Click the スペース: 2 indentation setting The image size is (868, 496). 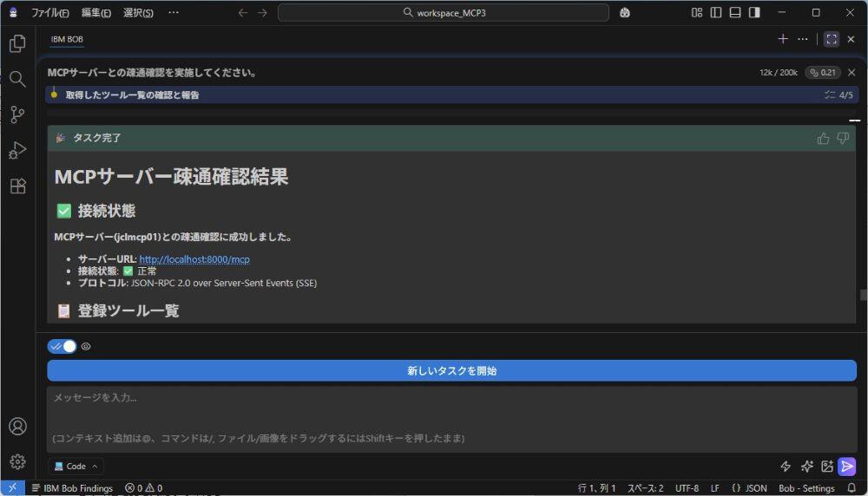[645, 487]
